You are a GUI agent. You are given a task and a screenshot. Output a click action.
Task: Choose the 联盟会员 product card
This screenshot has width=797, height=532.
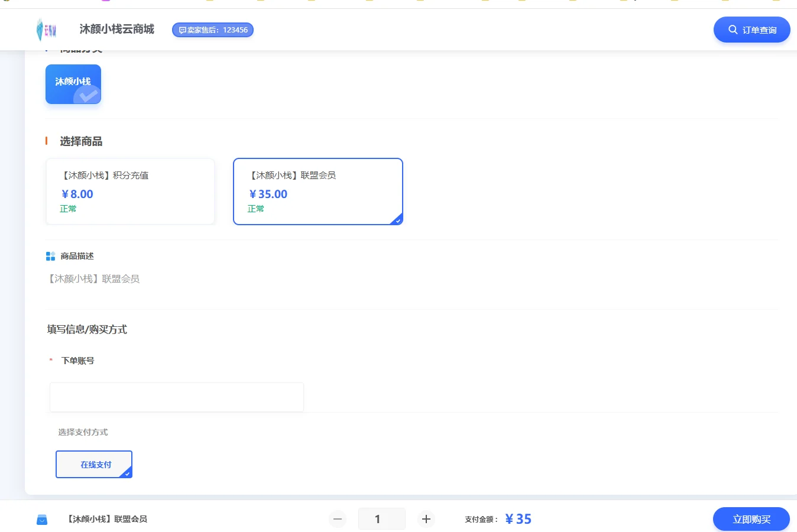point(318,192)
